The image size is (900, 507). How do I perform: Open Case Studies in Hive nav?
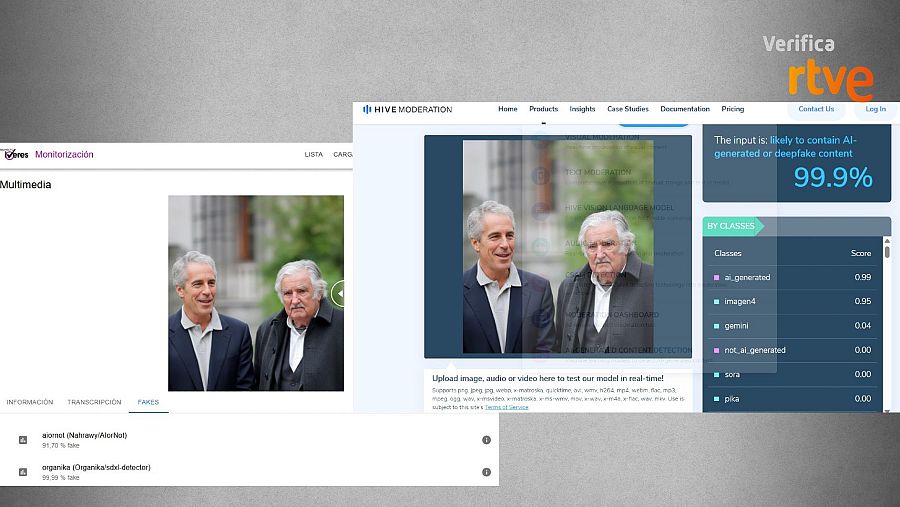point(628,109)
